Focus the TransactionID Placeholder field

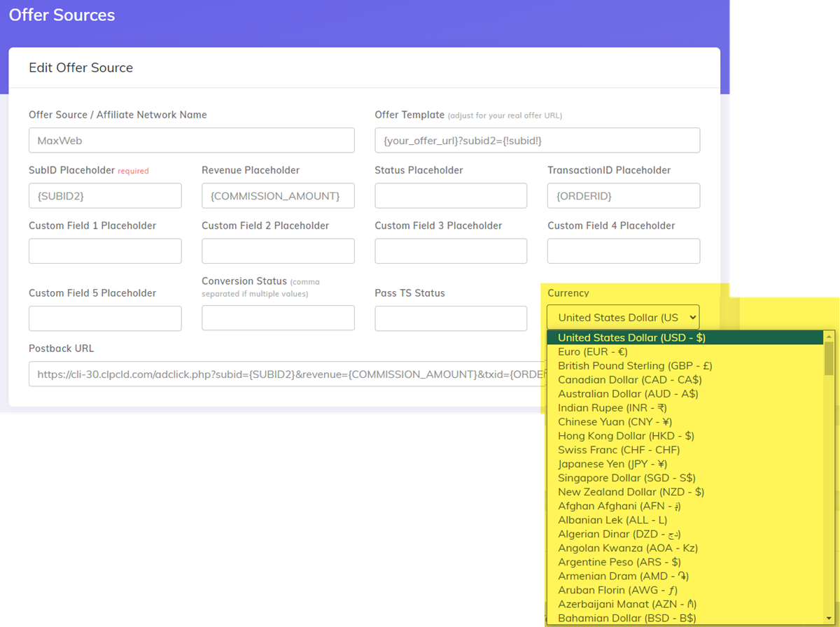coord(623,196)
